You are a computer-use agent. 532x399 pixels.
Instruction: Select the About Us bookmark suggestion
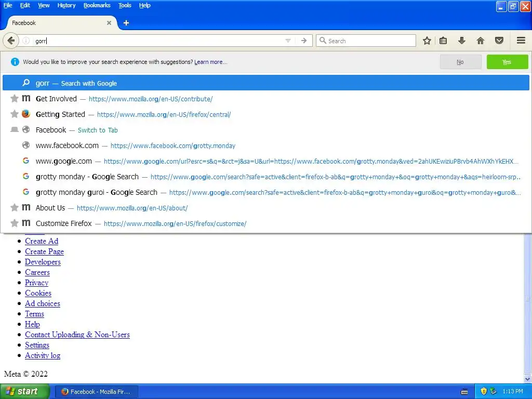[x=265, y=208]
